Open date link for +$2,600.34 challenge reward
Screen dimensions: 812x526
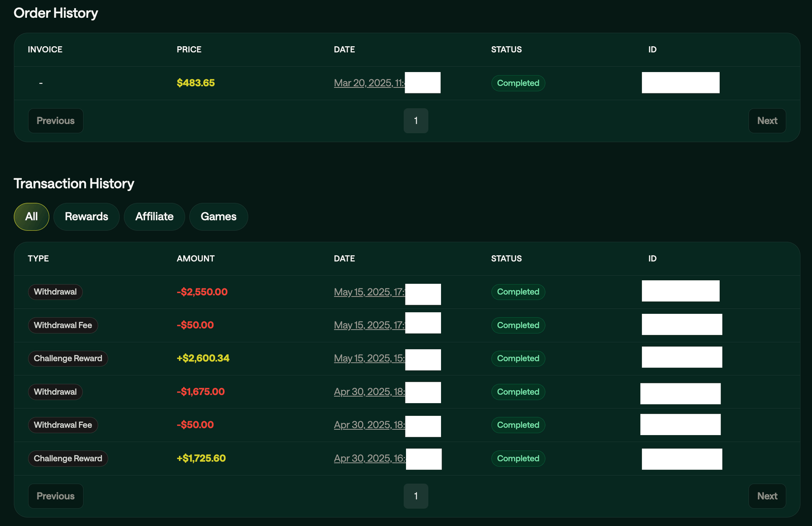[368, 358]
